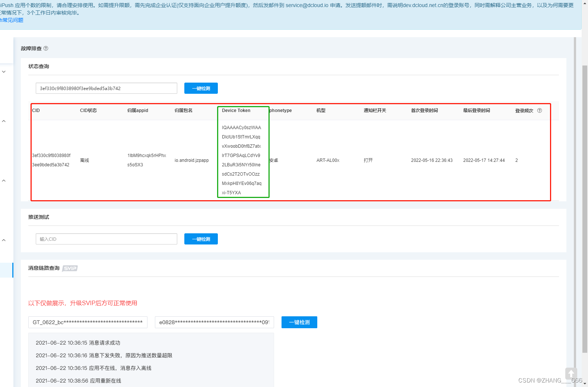Screen dimensions: 588x387
Task: Click the CID column header
Action: coord(36,111)
